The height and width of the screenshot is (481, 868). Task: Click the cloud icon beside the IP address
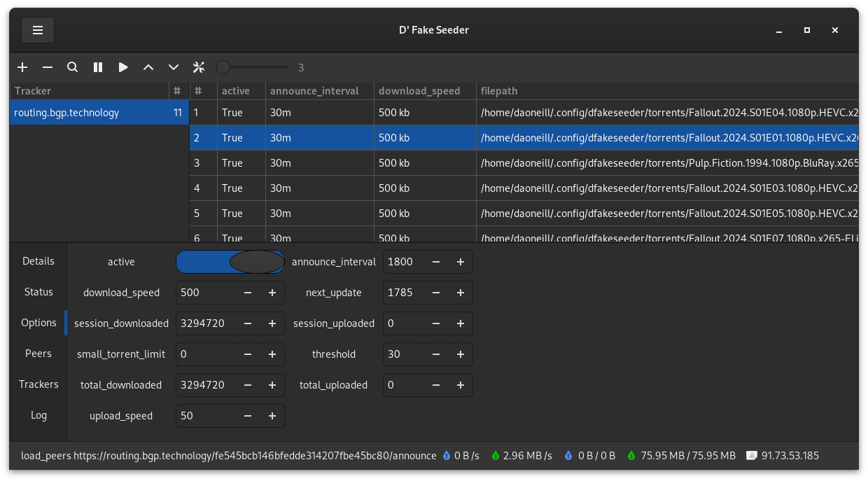click(x=752, y=455)
